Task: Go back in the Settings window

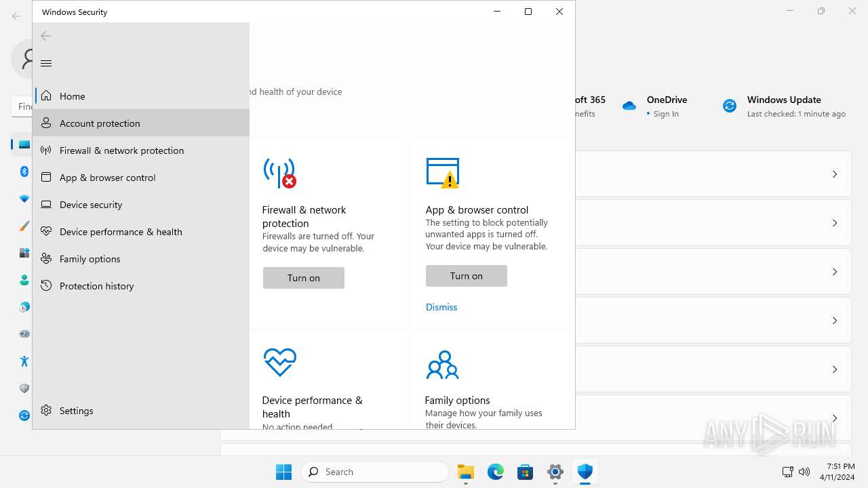Action: (16, 16)
